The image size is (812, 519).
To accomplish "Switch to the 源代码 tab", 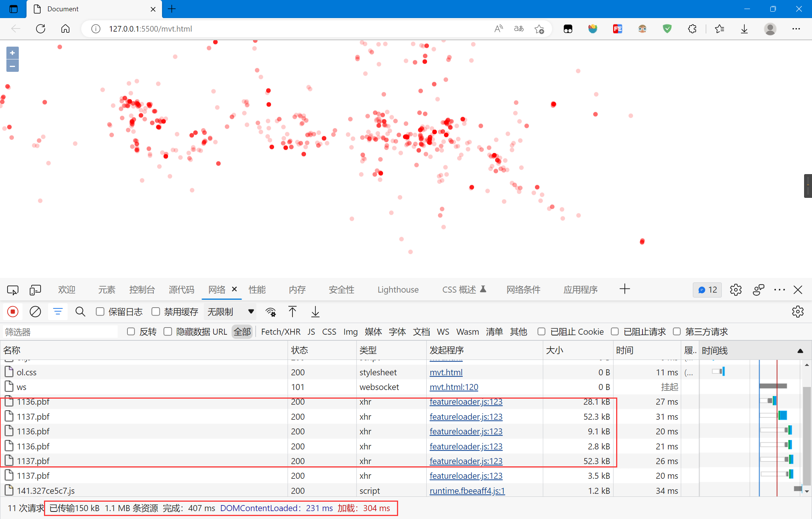I will coord(182,290).
